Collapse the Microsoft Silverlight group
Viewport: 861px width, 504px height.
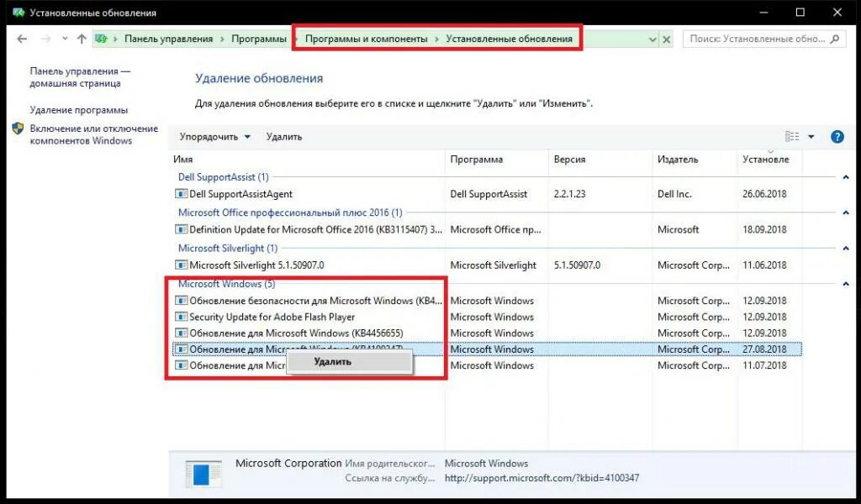[846, 249]
